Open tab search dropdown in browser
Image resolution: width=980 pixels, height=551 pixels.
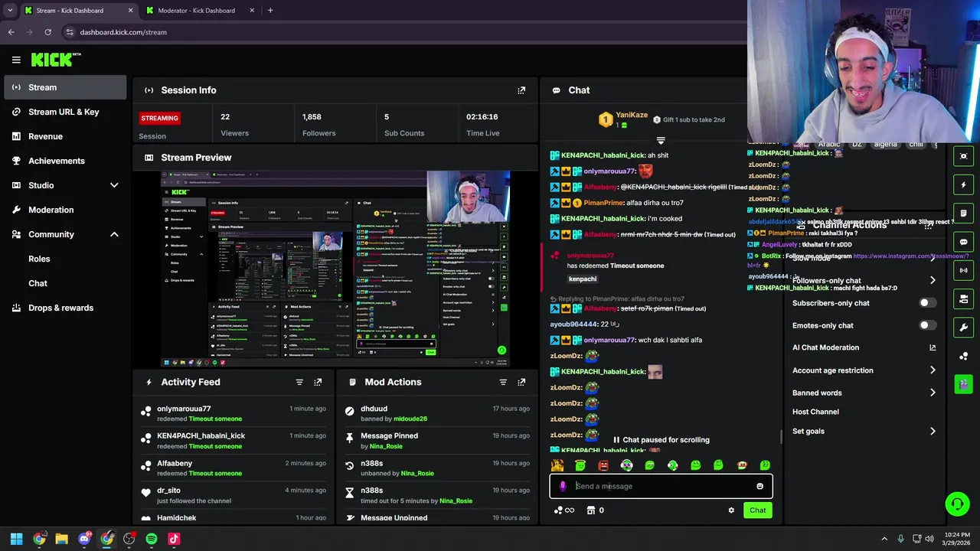pyautogui.click(x=10, y=11)
